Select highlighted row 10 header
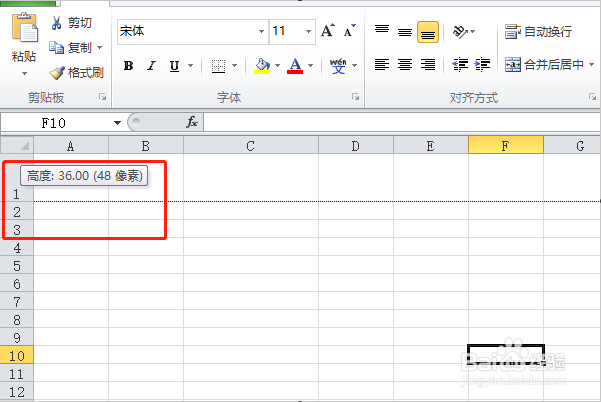The height and width of the screenshot is (402, 601). pyautogui.click(x=17, y=356)
